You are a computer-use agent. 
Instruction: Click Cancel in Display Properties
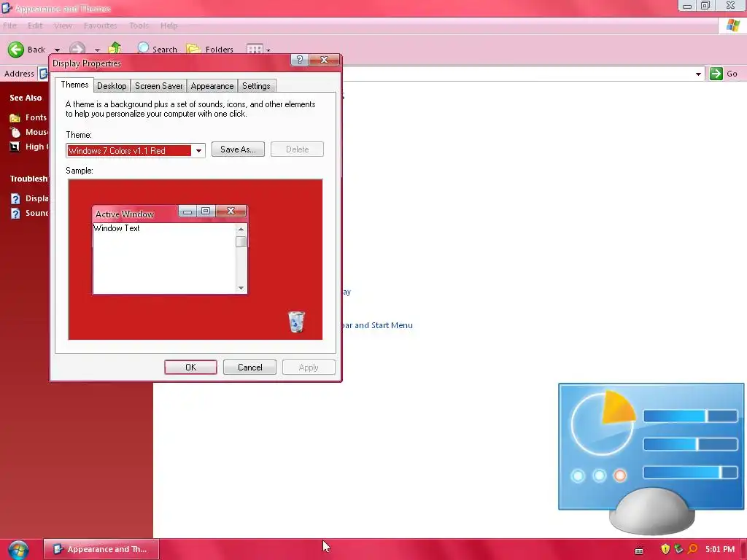click(x=249, y=367)
